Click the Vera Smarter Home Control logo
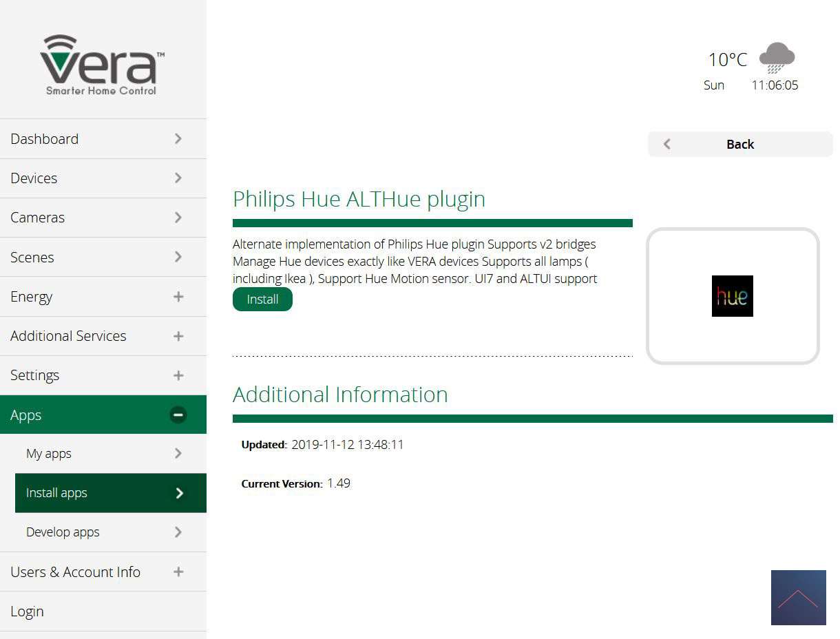This screenshot has height=639, width=840. tap(102, 65)
